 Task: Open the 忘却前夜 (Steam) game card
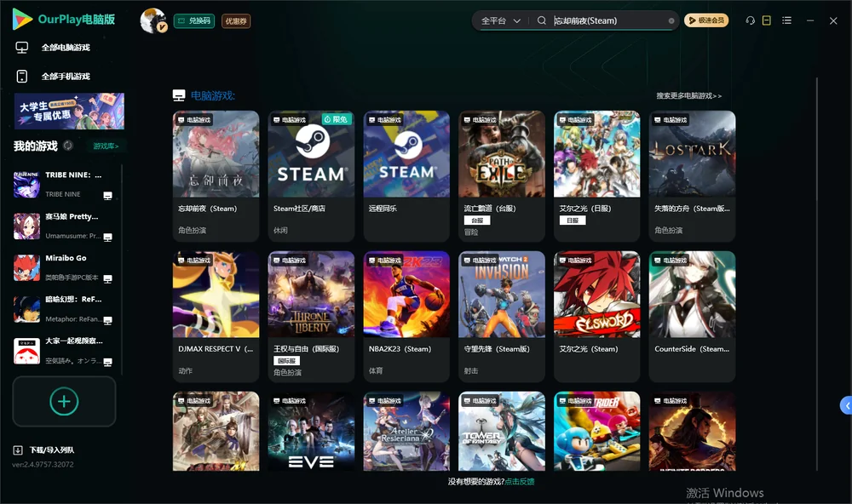pos(216,176)
